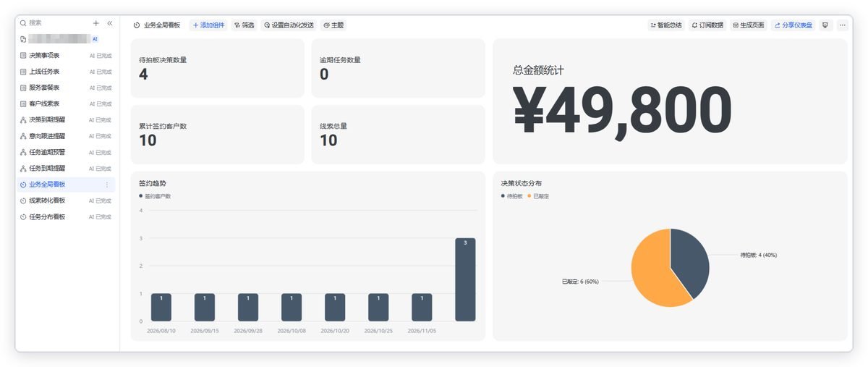Screen dimensions: 868x367
Task: Click the 线索总量 metric card
Action: (398, 134)
